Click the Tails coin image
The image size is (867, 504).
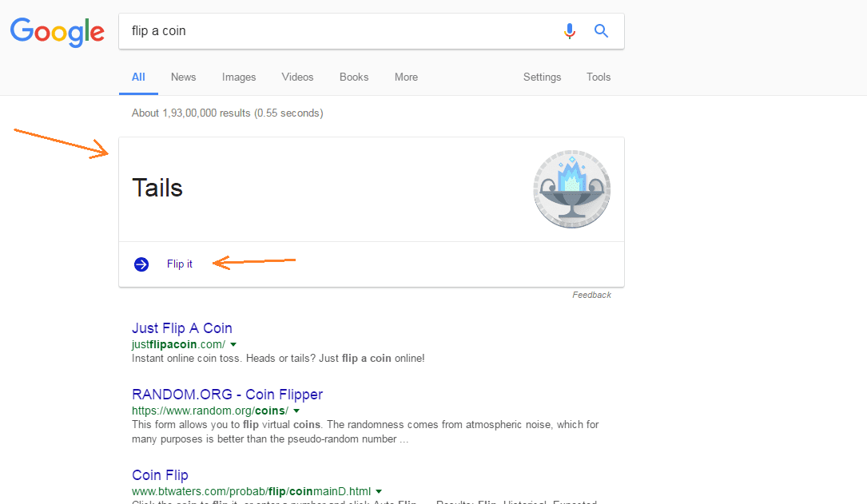pos(571,189)
